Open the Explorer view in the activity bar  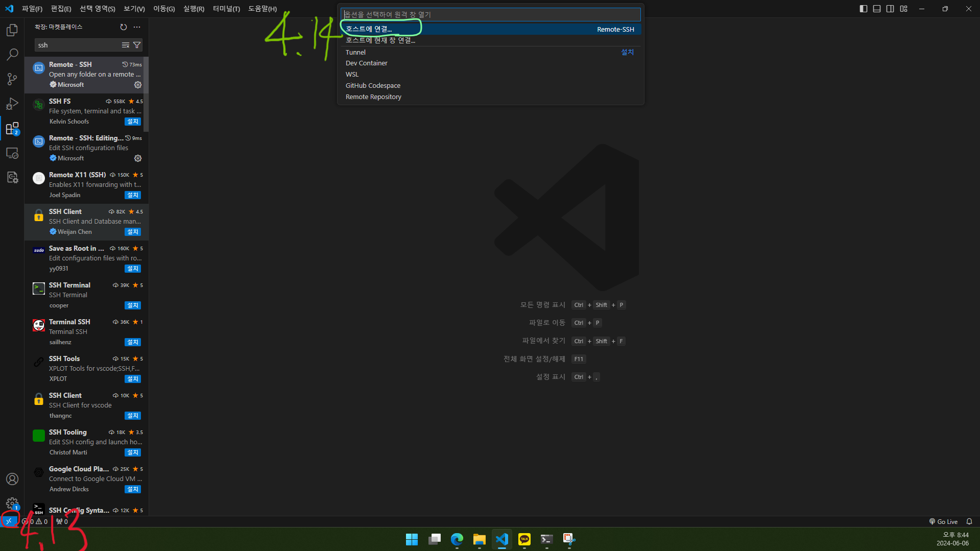tap(12, 30)
